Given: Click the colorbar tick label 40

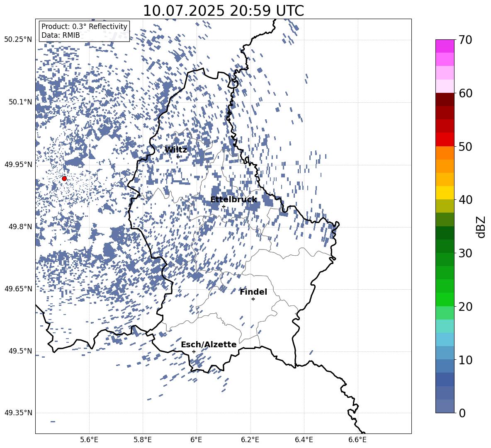Looking at the screenshot, I should (x=465, y=200).
